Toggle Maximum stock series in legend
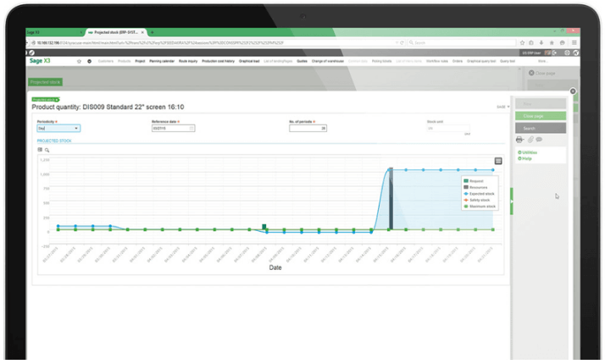 click(480, 206)
